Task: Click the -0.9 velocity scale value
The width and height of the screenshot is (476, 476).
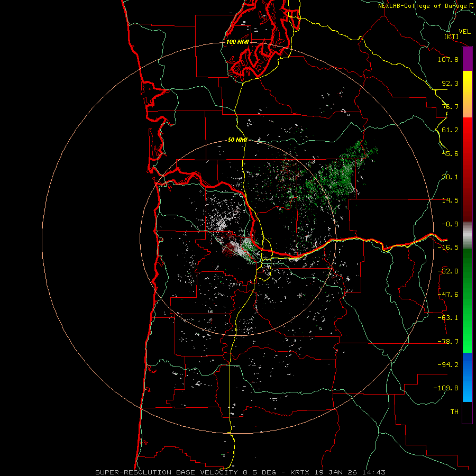Action: point(450,224)
